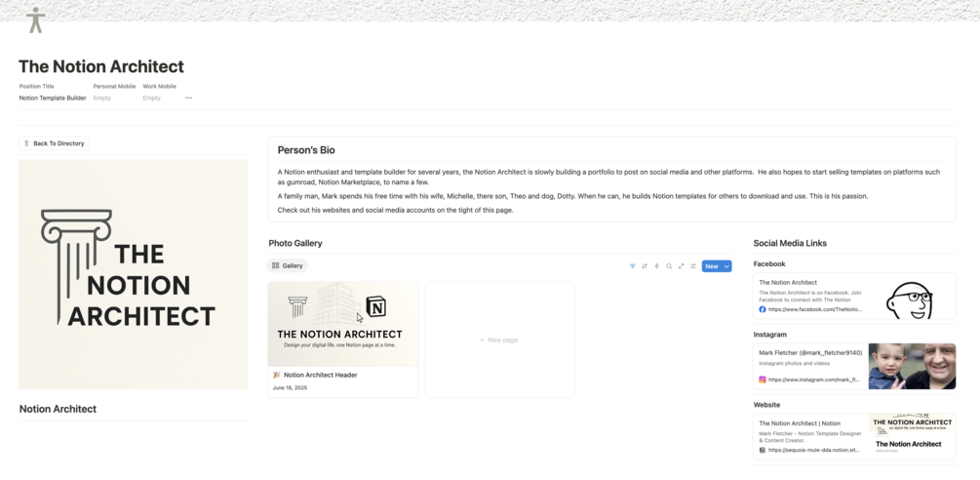
Task: Add a page via '+ New page' card
Action: pyautogui.click(x=499, y=340)
